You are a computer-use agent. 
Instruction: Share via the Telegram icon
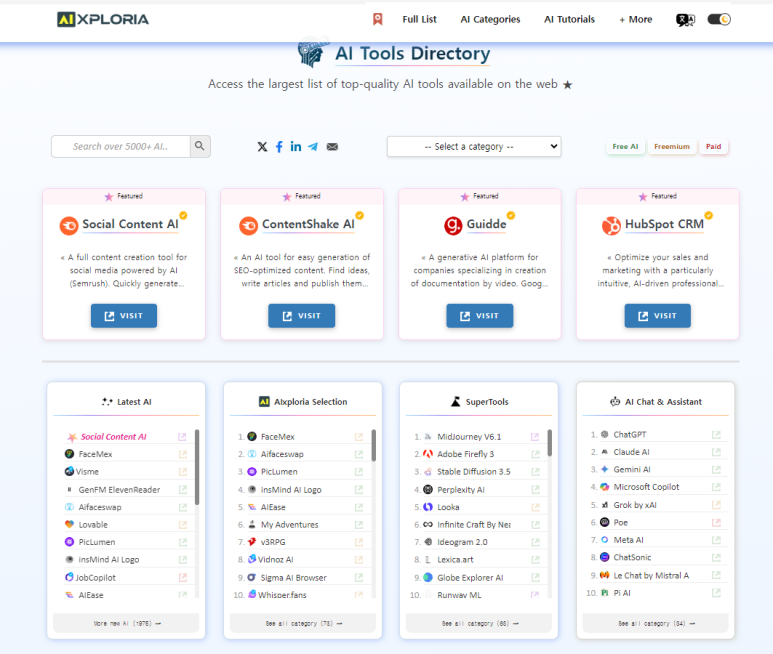tap(313, 146)
